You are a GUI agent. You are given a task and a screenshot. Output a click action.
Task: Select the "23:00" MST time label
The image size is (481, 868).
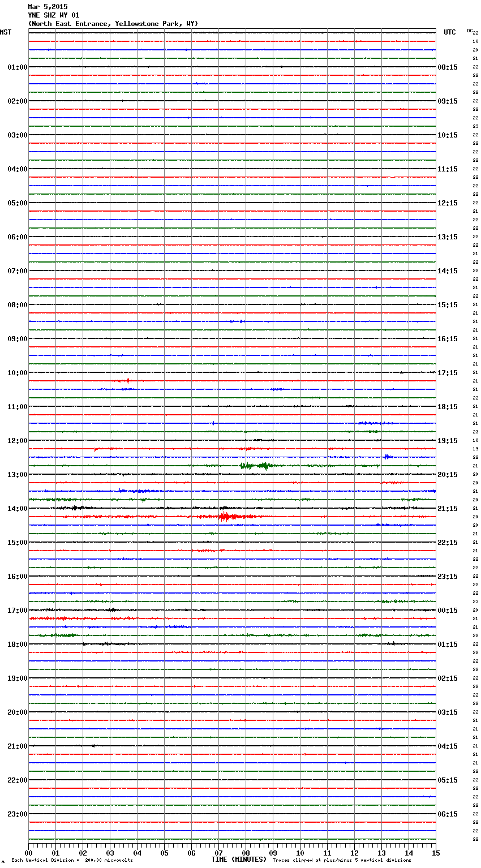click(18, 814)
